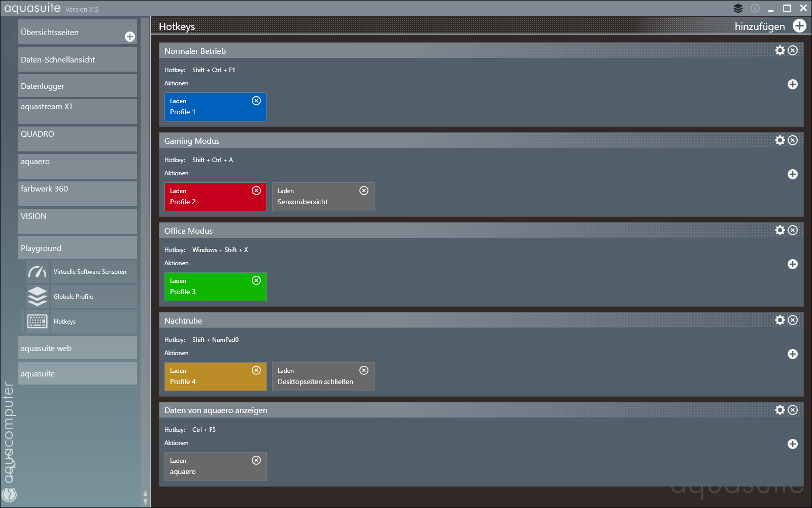Delete the Office Modus hotkey entry
Viewport: 812px width, 508px height.
coord(793,230)
